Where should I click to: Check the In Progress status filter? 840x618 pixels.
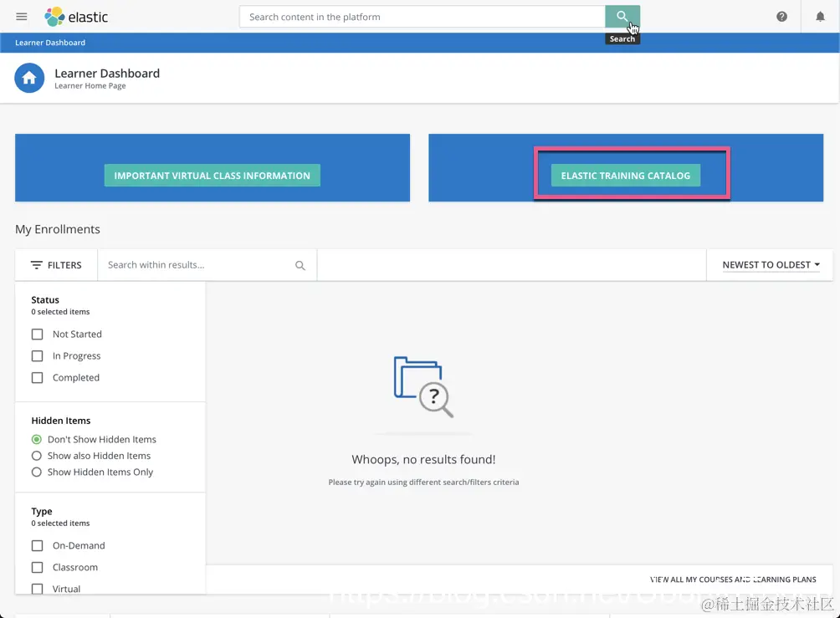click(37, 356)
